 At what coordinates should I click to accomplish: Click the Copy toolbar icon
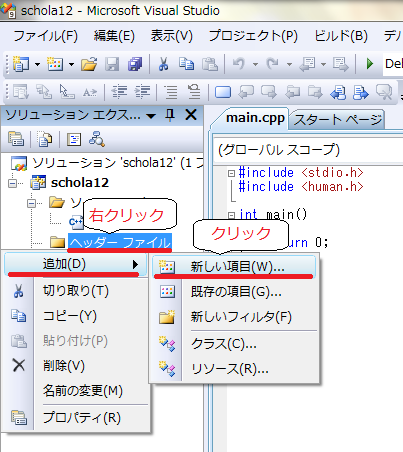point(186,64)
